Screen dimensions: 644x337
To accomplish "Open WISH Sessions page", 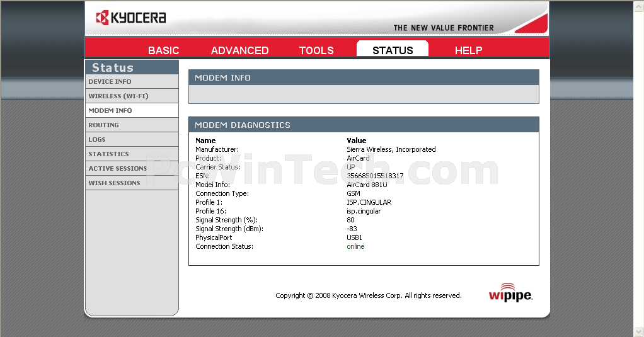I will [132, 183].
